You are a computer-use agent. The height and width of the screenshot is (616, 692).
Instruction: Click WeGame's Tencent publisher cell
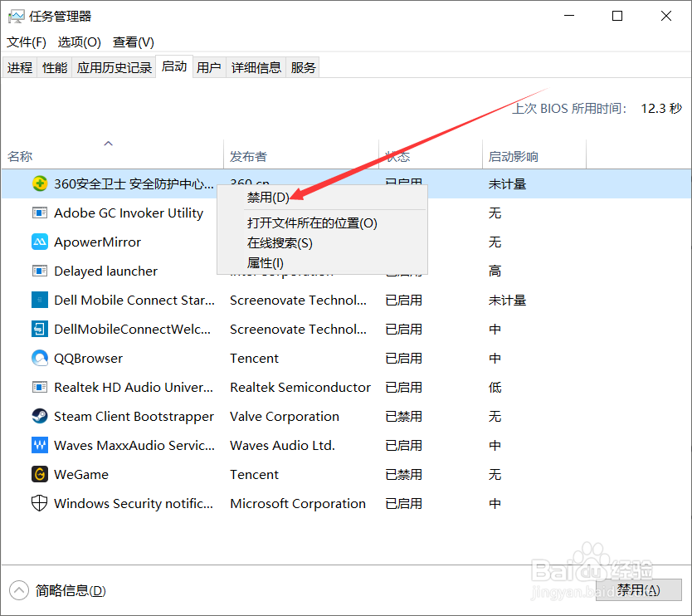pos(254,474)
